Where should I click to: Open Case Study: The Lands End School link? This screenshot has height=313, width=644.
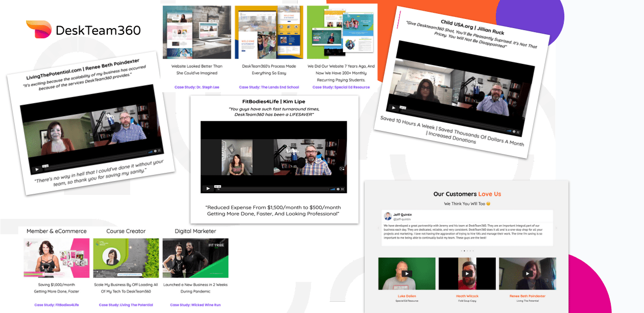pos(269,87)
